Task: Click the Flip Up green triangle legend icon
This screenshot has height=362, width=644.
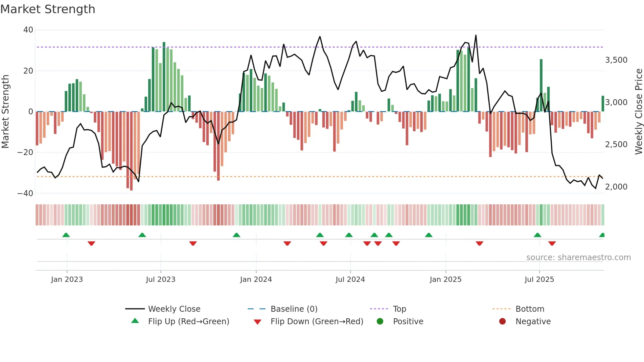Action: coord(135,321)
